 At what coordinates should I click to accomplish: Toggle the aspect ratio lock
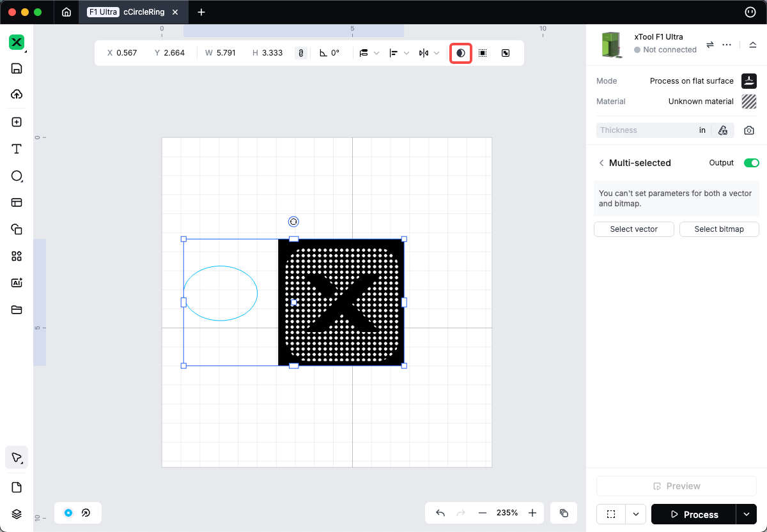coord(301,53)
